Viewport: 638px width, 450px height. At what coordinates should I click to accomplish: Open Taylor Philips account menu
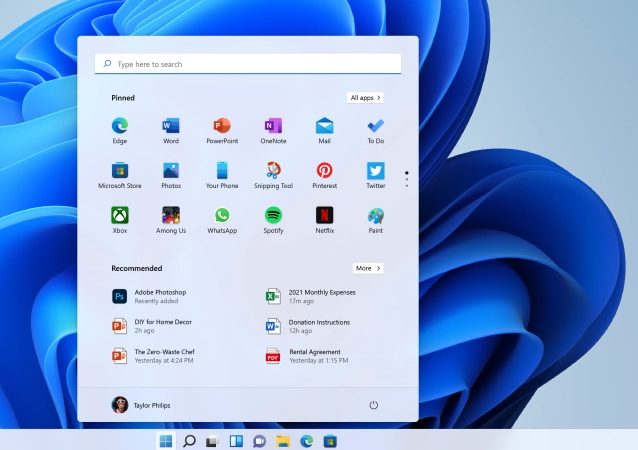[140, 405]
